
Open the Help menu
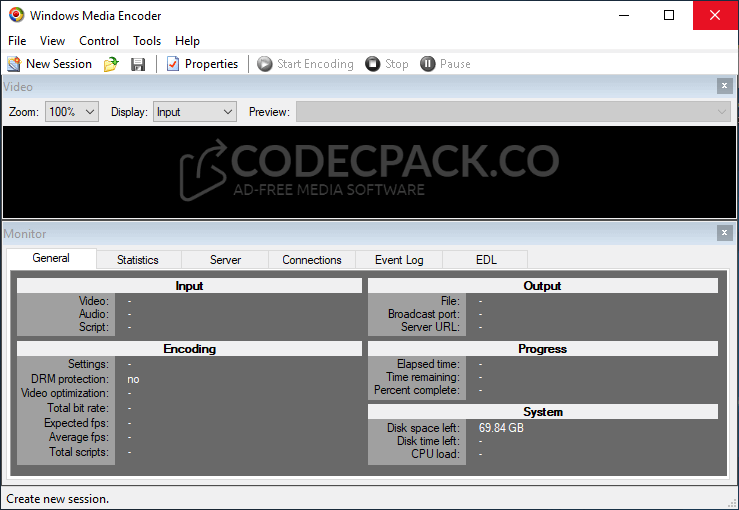click(187, 41)
